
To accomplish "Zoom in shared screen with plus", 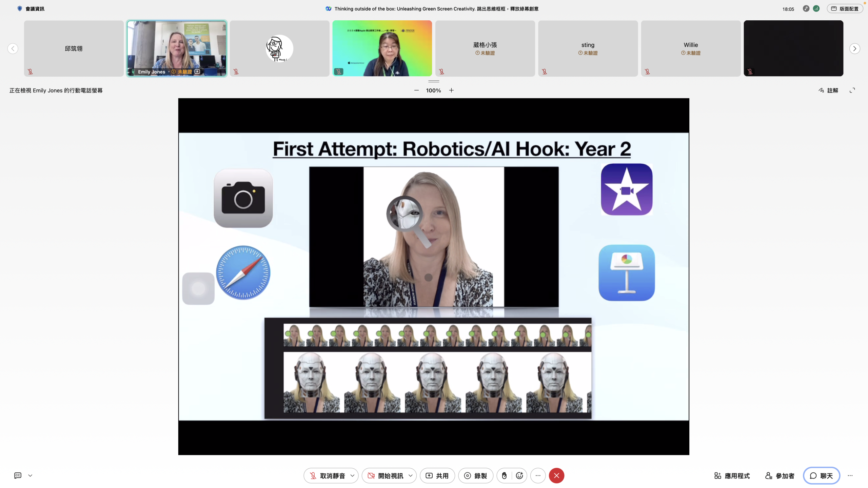I will 451,90.
